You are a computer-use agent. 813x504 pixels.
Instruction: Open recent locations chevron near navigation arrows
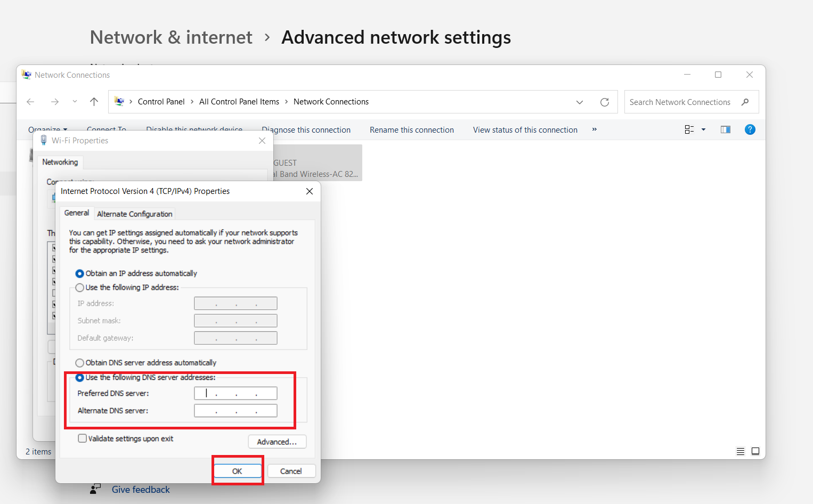pyautogui.click(x=75, y=101)
